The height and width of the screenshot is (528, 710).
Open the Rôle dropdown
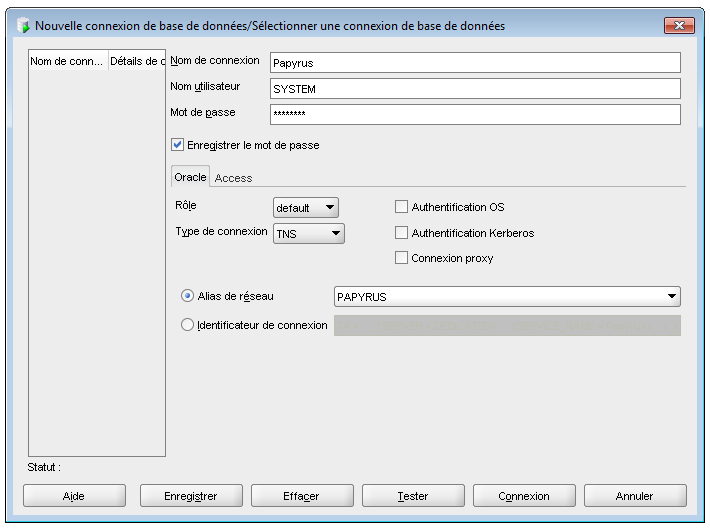pos(306,208)
